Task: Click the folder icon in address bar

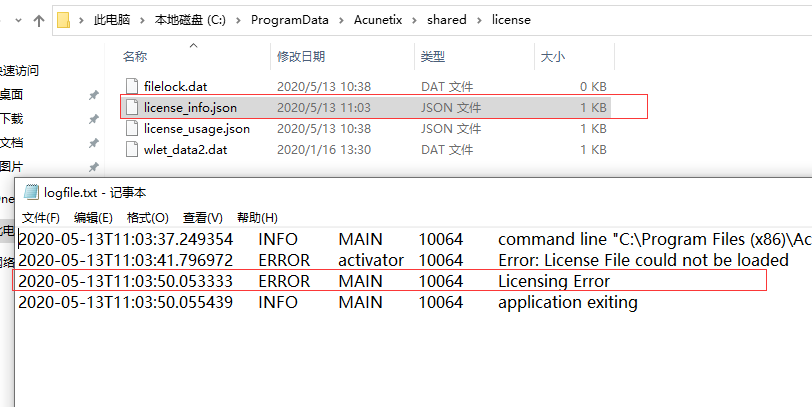Action: (x=65, y=19)
